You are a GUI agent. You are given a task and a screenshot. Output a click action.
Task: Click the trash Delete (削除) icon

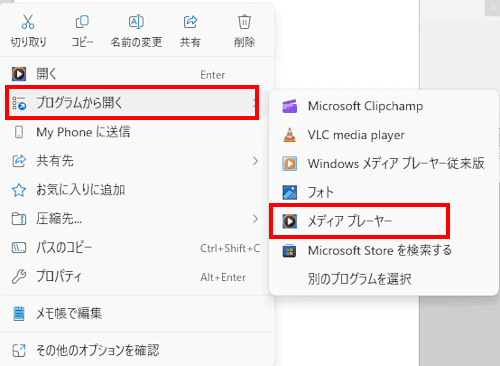point(244,21)
